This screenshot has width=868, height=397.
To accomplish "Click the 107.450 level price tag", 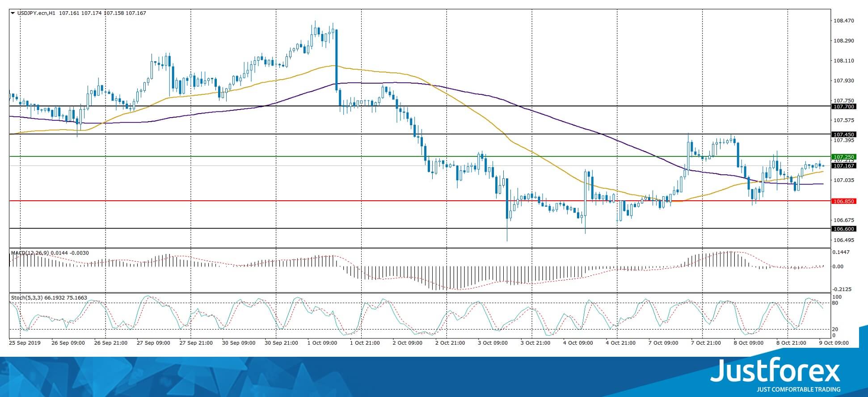I will (x=843, y=135).
